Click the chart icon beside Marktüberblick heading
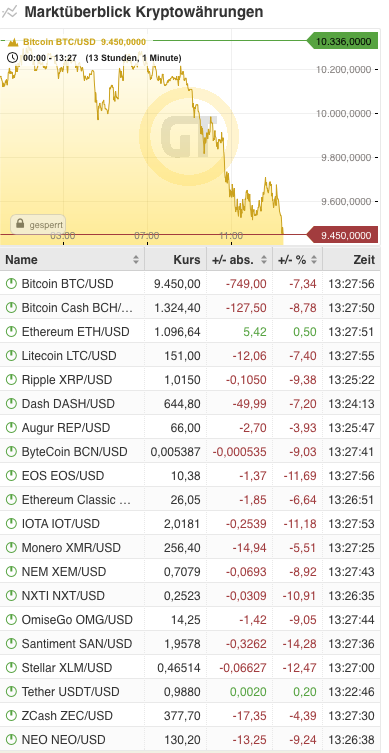The width and height of the screenshot is (389, 753). pos(10,11)
